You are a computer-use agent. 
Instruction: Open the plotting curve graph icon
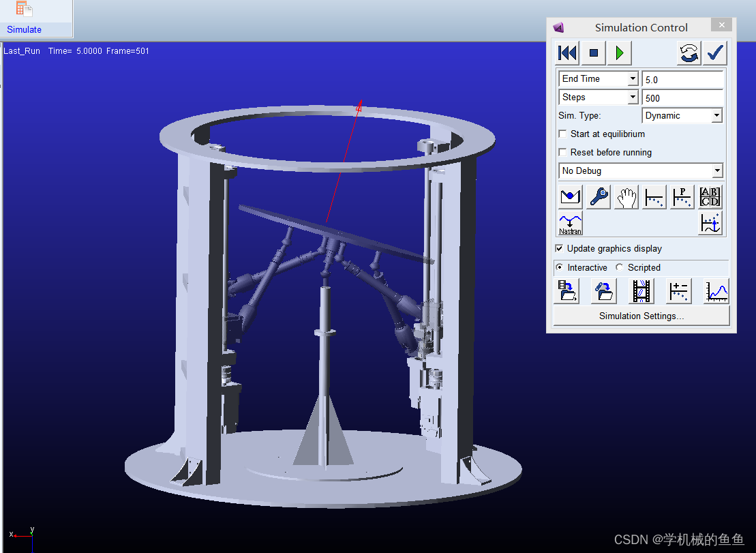717,291
